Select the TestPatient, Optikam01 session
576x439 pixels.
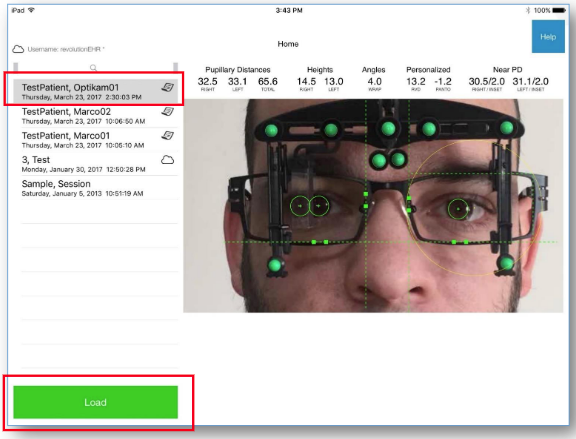click(x=96, y=91)
